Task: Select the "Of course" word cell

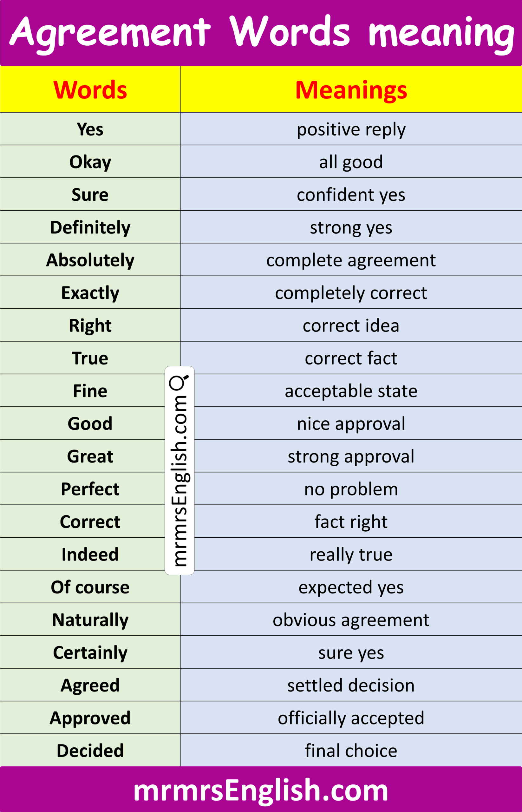Action: (x=90, y=587)
